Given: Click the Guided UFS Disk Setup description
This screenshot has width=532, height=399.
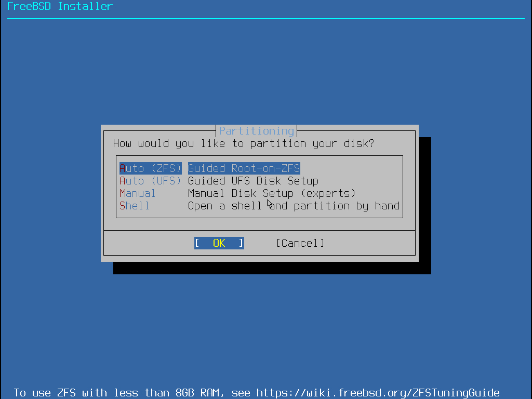Looking at the screenshot, I should pos(253,181).
